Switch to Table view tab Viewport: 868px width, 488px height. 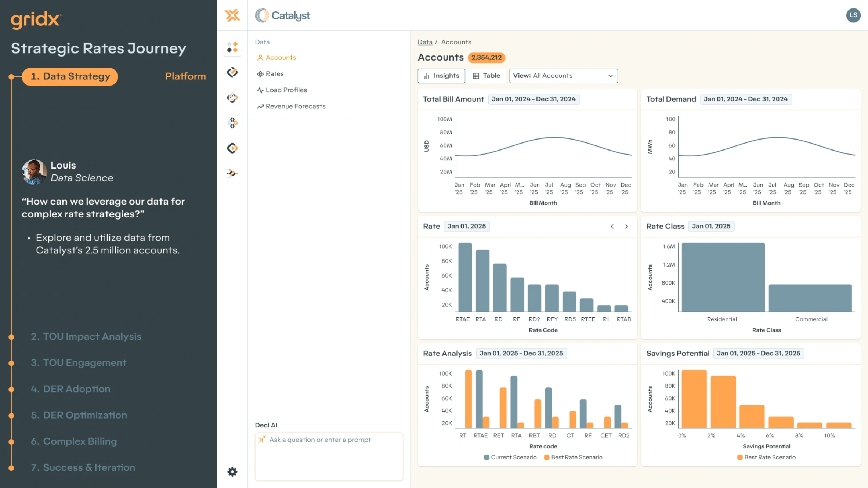point(486,76)
